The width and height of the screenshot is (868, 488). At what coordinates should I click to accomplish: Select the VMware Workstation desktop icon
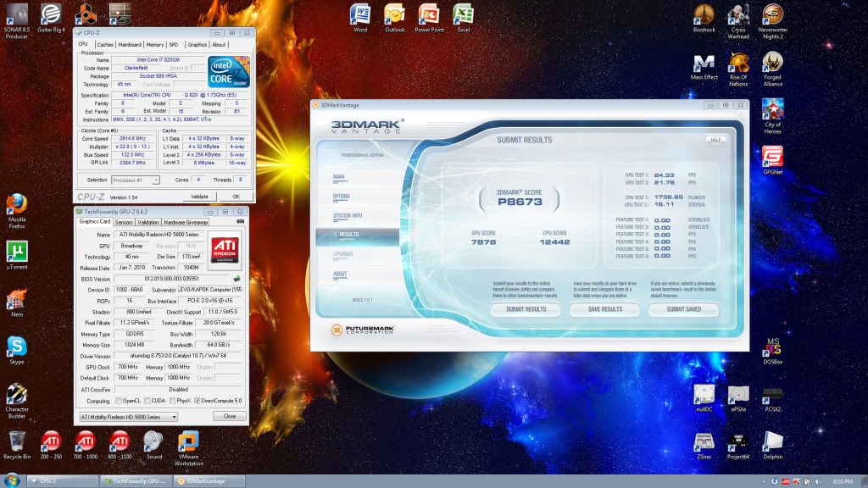[x=188, y=449]
